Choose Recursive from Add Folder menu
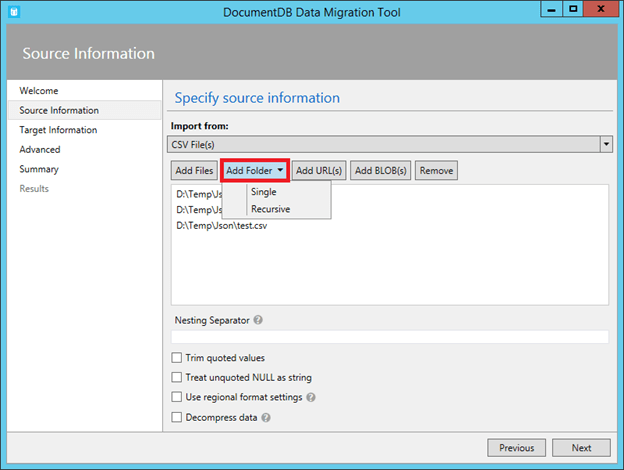Screen dimensions: 624x470 point(270,209)
